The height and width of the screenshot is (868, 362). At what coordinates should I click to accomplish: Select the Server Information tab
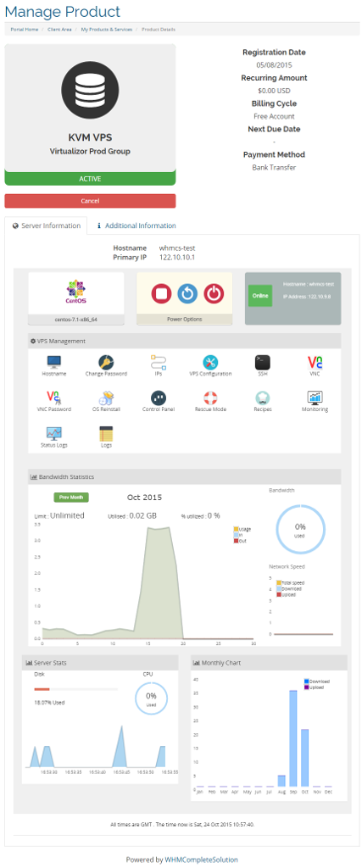(47, 225)
